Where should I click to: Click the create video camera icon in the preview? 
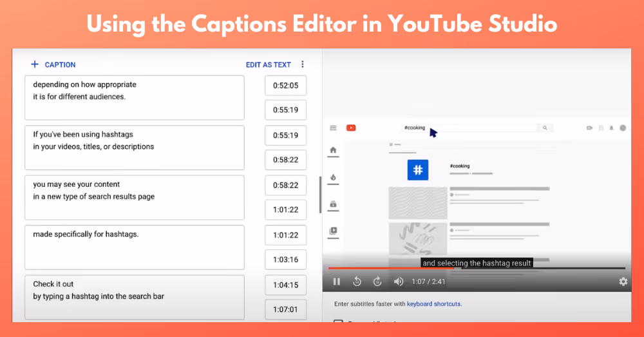tap(589, 128)
